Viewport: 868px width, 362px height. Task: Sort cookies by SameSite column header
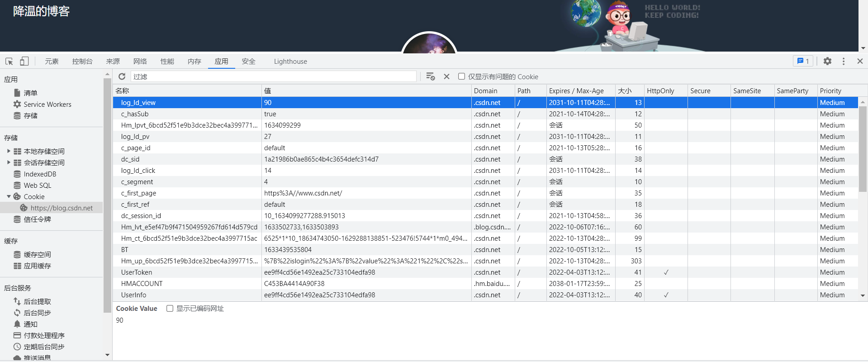click(753, 90)
